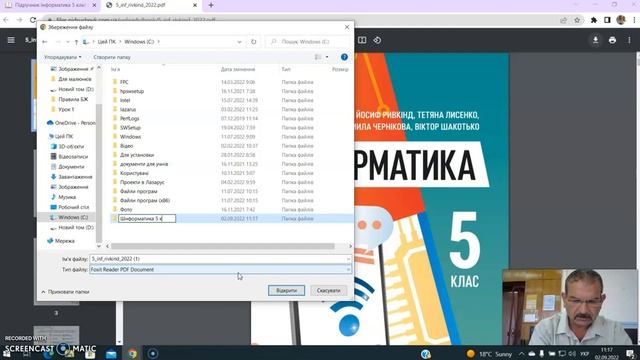Sort by the Ім'я column header
The image size is (640, 360).
(x=116, y=69)
